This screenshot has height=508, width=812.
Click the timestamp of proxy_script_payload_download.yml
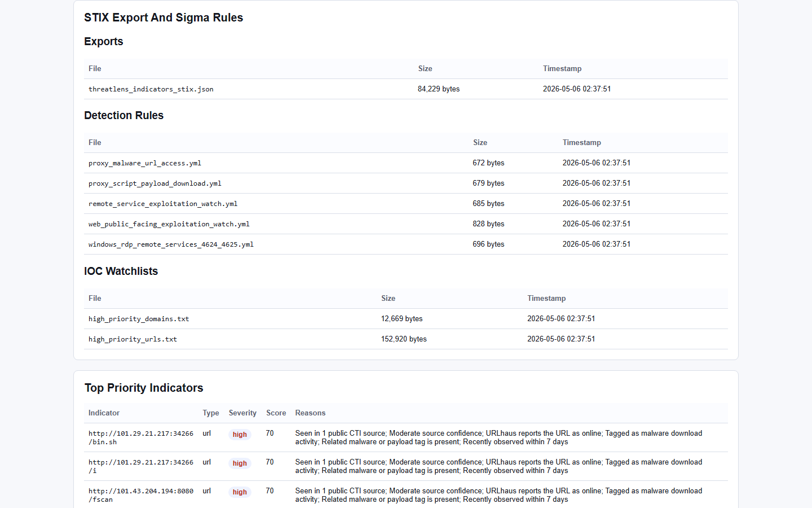597,183
